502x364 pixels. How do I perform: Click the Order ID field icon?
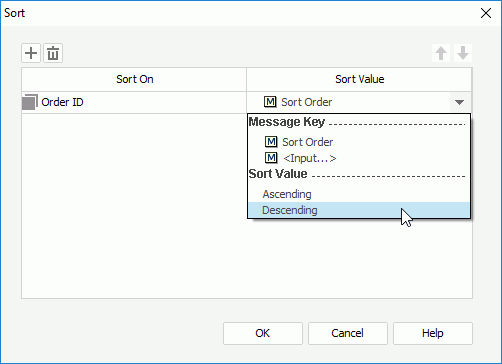point(30,102)
